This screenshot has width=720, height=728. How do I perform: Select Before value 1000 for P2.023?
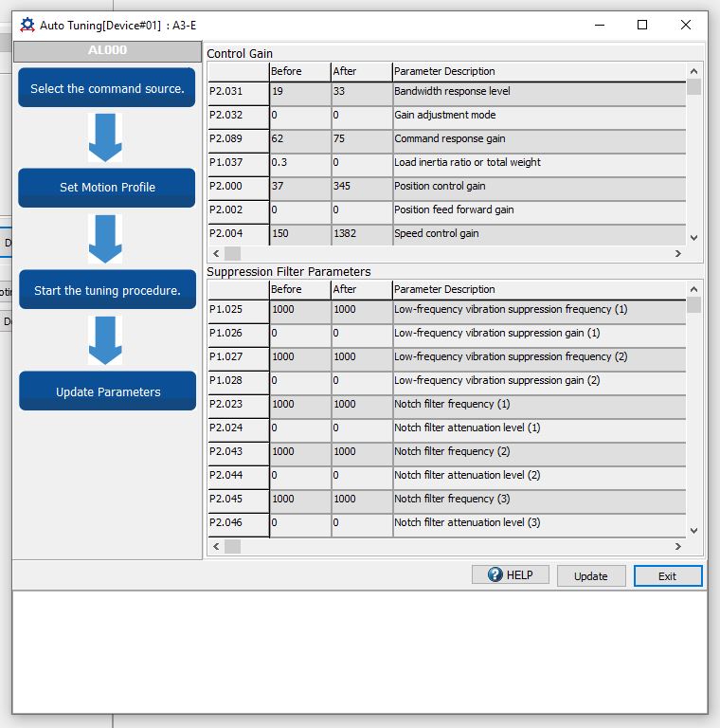coord(299,407)
